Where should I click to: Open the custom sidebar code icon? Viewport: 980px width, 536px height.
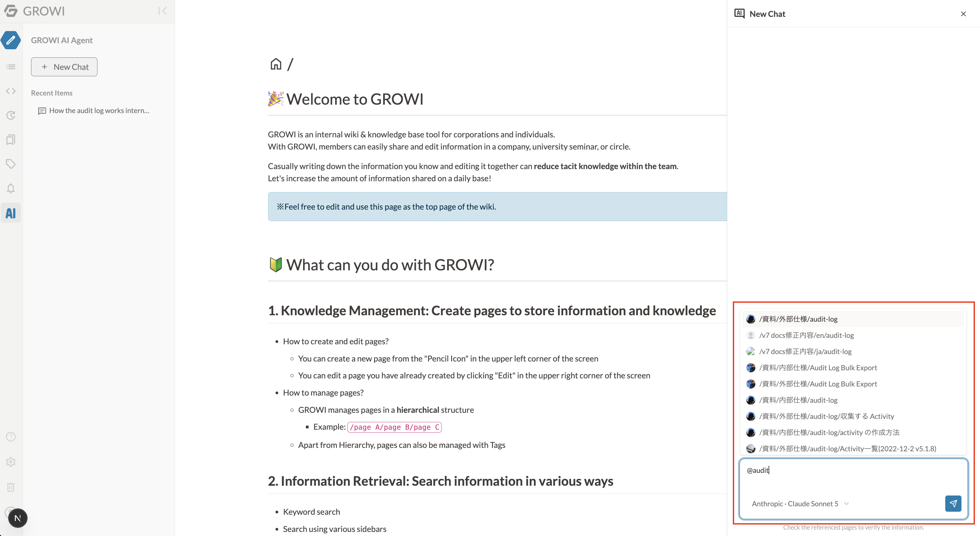tap(11, 91)
